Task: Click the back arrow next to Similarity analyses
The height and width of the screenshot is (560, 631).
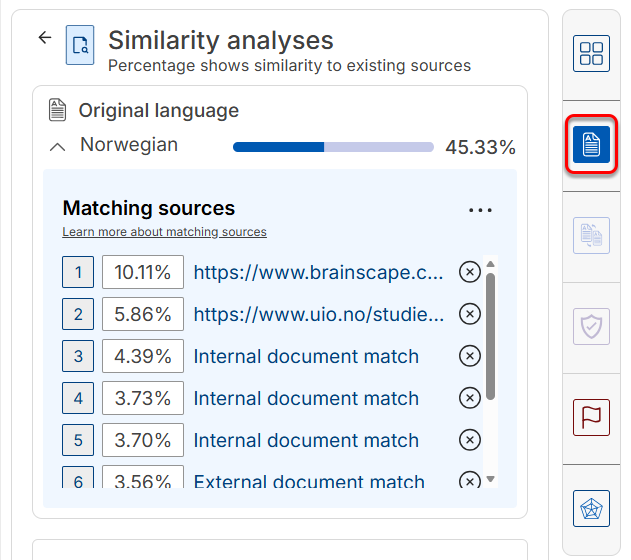Action: pos(45,38)
